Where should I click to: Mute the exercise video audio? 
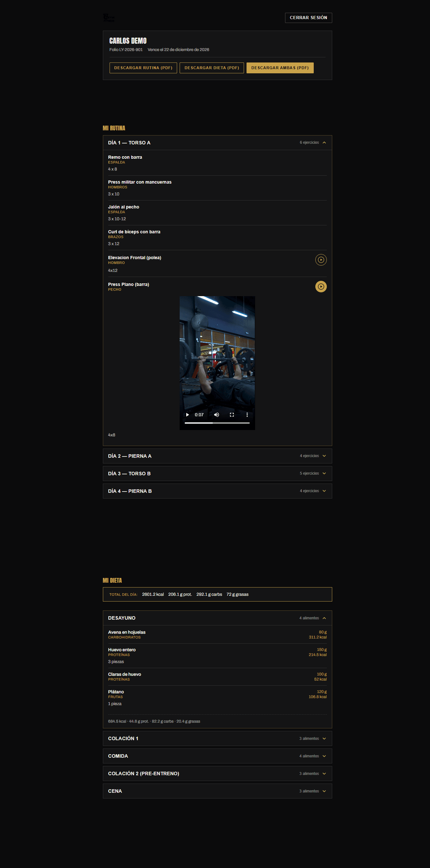click(x=217, y=415)
